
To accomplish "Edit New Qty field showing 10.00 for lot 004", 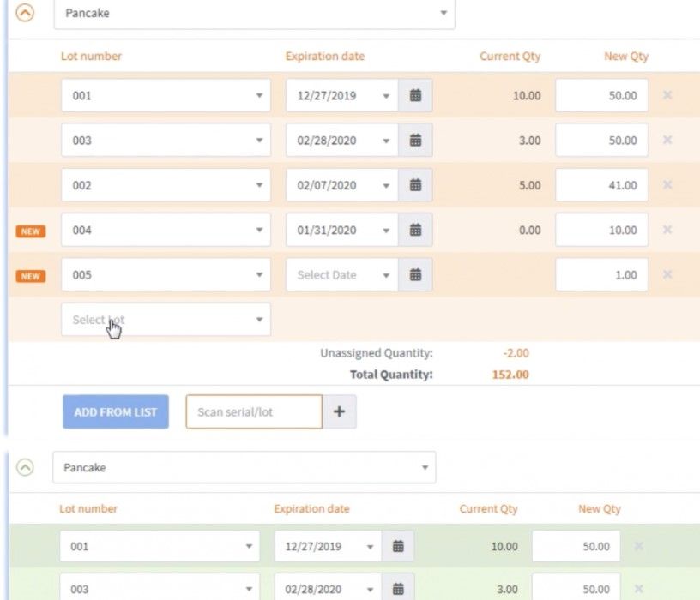I will tap(601, 230).
